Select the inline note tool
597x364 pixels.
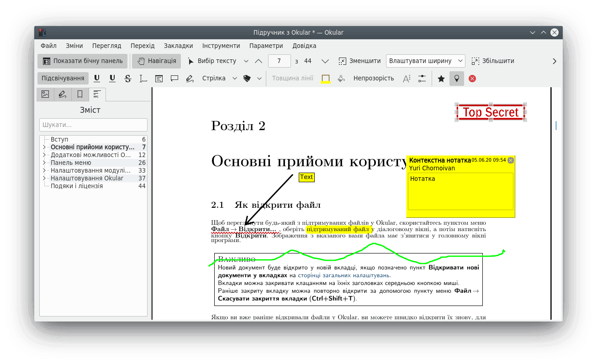(x=159, y=79)
